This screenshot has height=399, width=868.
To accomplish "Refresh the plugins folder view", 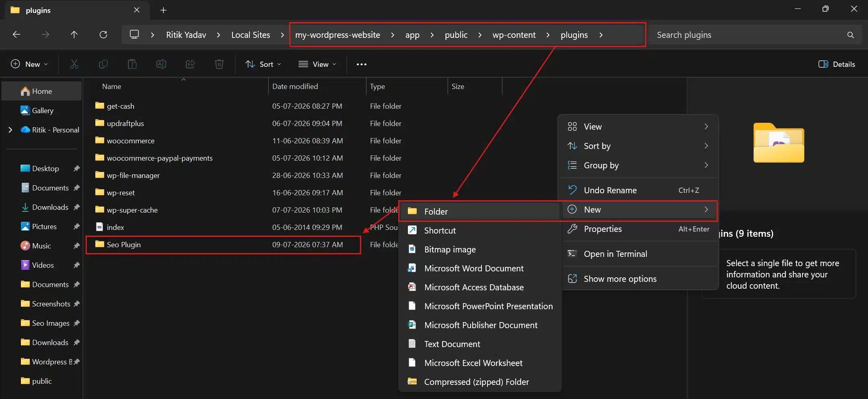I will pyautogui.click(x=103, y=35).
